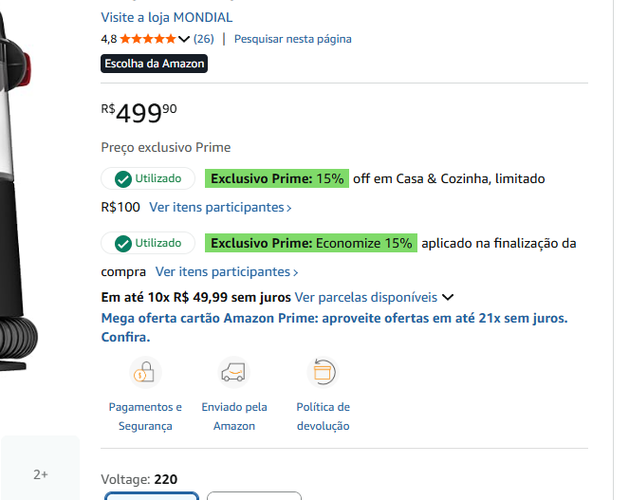Viewport: 629px width, 500px height.
Task: Click the Política de devolução return icon
Action: (323, 373)
